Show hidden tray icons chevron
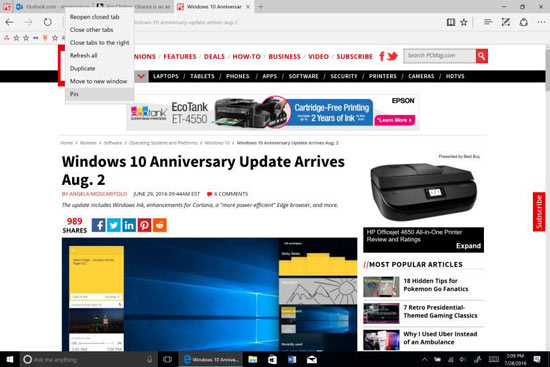 tap(424, 359)
